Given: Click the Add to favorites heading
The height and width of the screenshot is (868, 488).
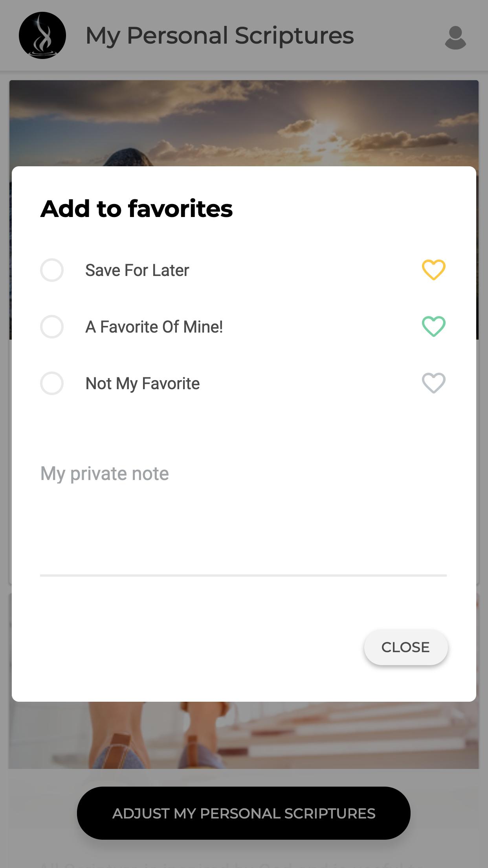Looking at the screenshot, I should coord(137,208).
